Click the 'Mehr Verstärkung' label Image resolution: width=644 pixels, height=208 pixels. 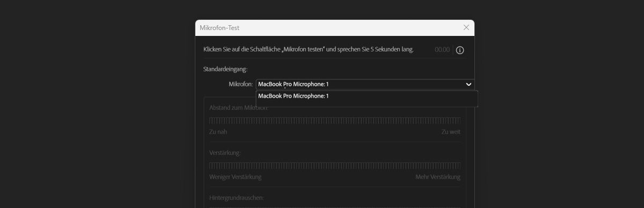pyautogui.click(x=438, y=177)
